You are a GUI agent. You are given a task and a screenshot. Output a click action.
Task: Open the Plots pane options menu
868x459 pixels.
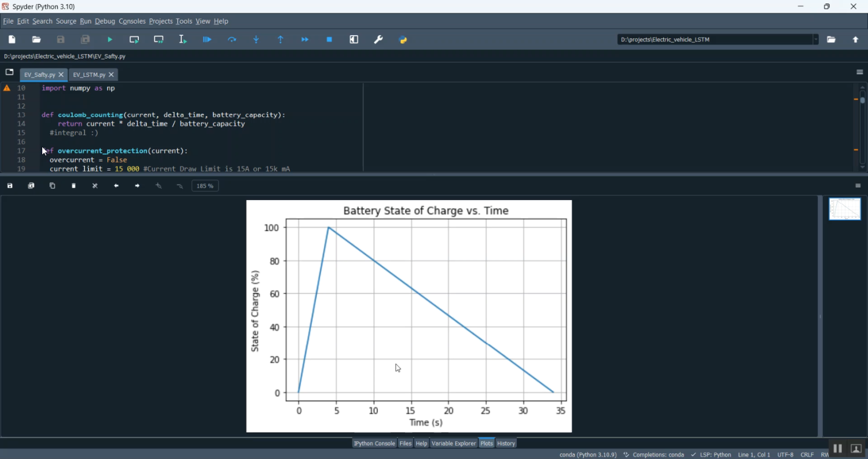coord(858,186)
